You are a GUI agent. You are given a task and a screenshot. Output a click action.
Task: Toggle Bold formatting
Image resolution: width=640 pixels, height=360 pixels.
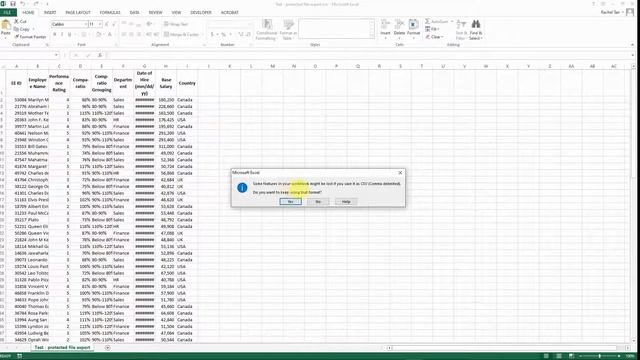coord(55,35)
